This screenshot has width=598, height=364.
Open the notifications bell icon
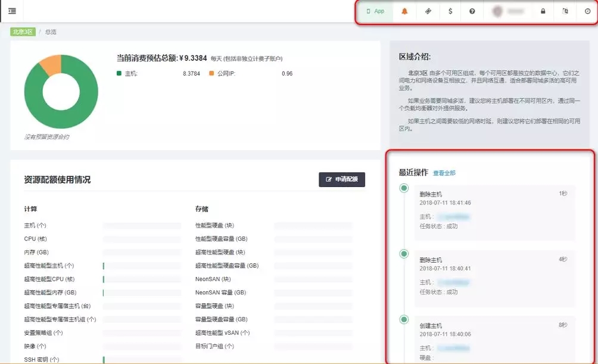coord(405,11)
